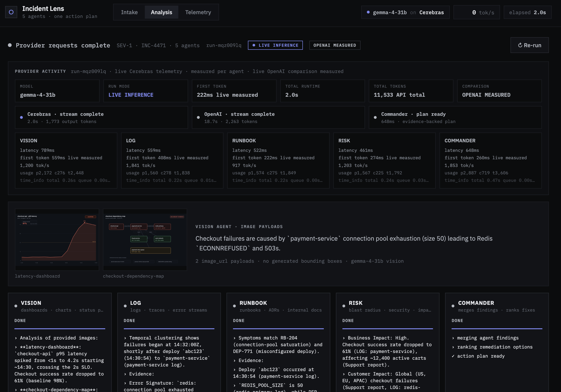Open the Telemetry tab
The height and width of the screenshot is (392, 561).
(x=198, y=12)
